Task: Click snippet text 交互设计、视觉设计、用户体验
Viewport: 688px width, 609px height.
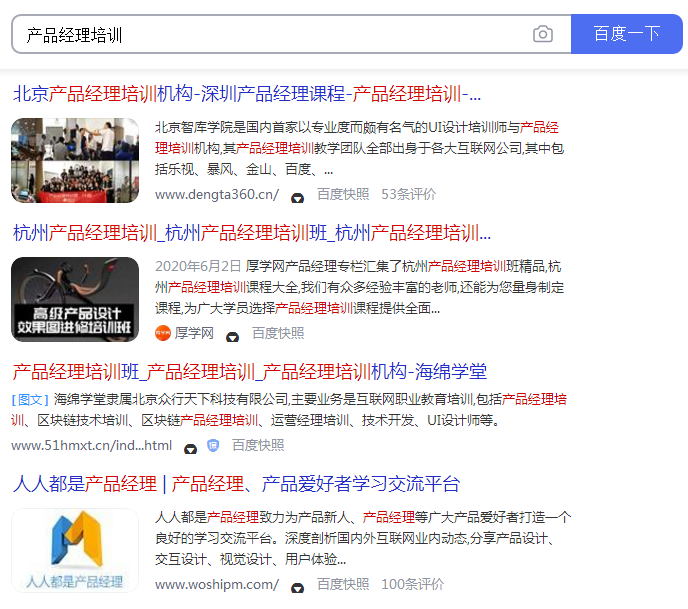Action: 246,559
